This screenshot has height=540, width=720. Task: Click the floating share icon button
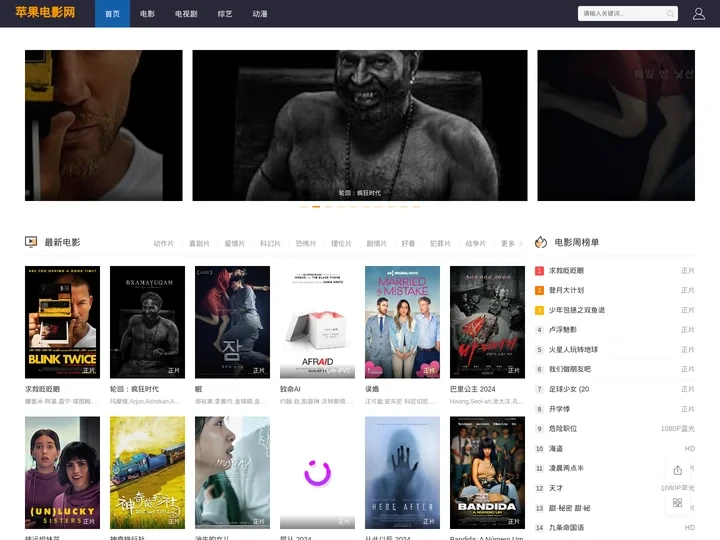coord(677,470)
